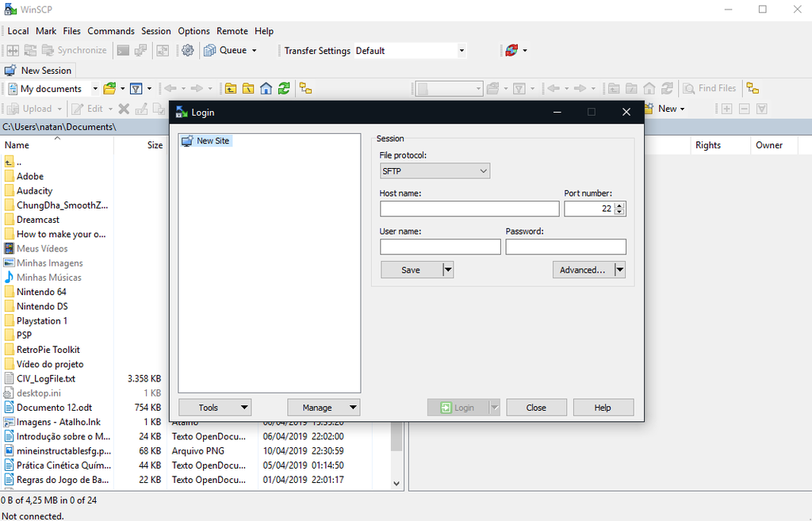Open the Tools dropdown button
The height and width of the screenshot is (521, 812).
(x=215, y=408)
